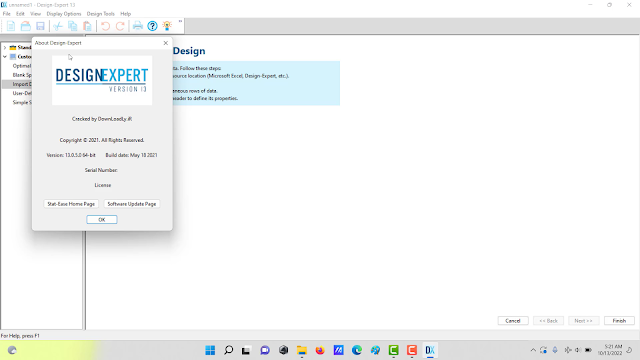Open Microsoft Edge from the taskbar

pyautogui.click(x=357, y=350)
